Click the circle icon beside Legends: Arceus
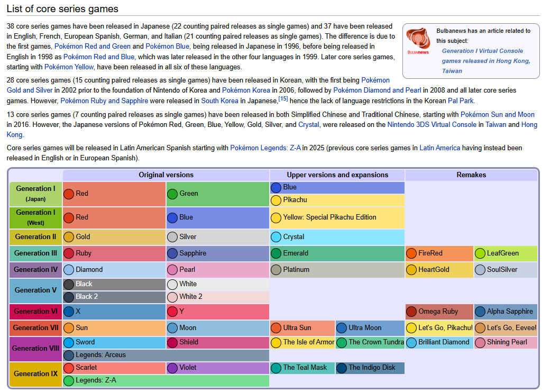Viewport: 551px width, 392px height. pos(69,355)
